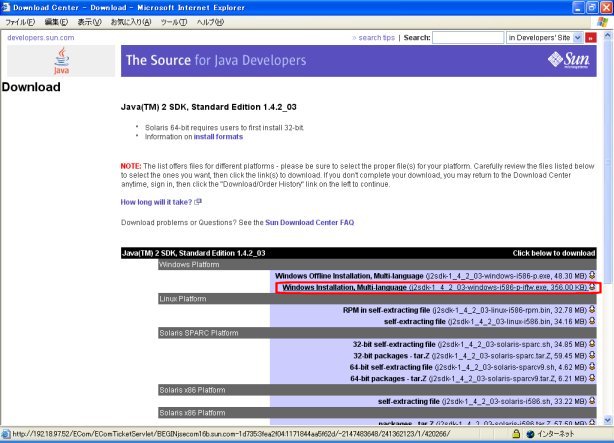Click the vertical scrollbar down arrow
Screen dimensions: 614x443
(606, 420)
